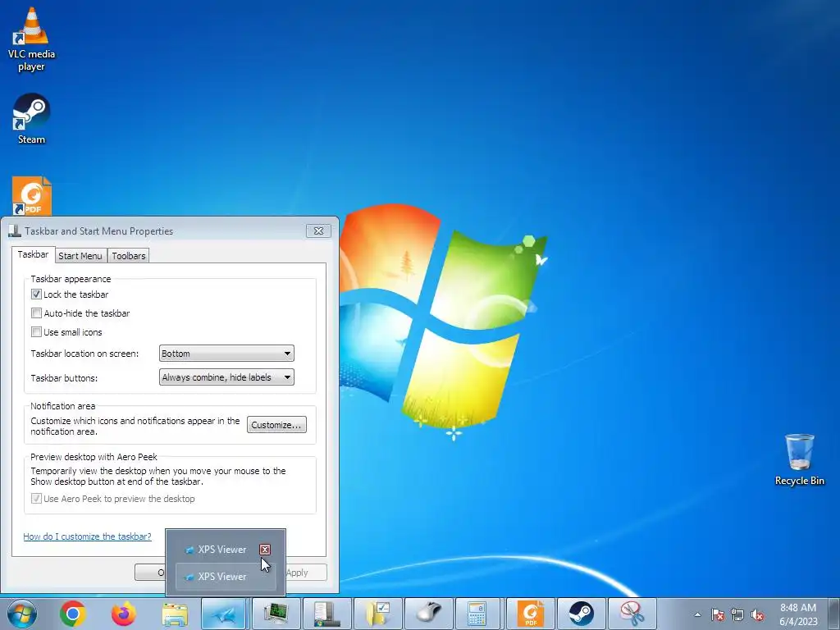Viewport: 840px width, 630px height.
Task: Open the green-screen monitor taskbar icon
Action: point(275,614)
